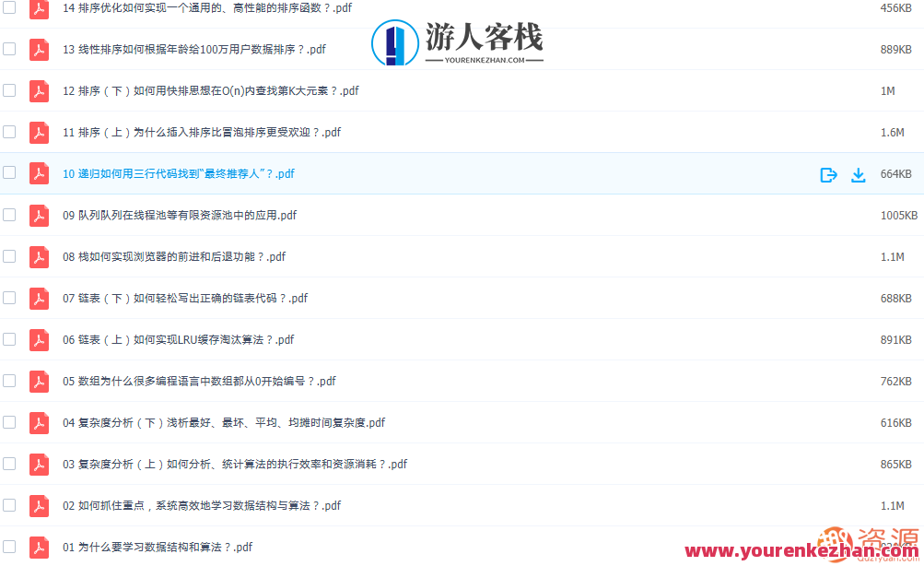Click the PDF icon beside file 14

coord(38,8)
